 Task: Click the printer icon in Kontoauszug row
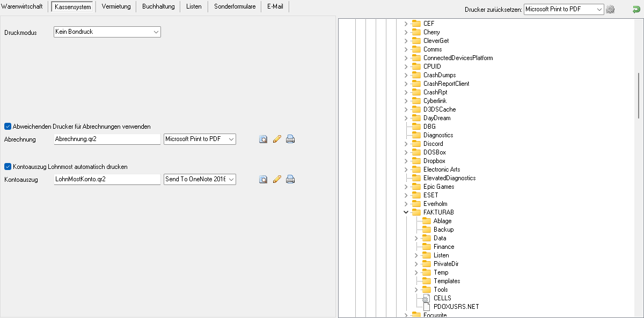click(290, 180)
